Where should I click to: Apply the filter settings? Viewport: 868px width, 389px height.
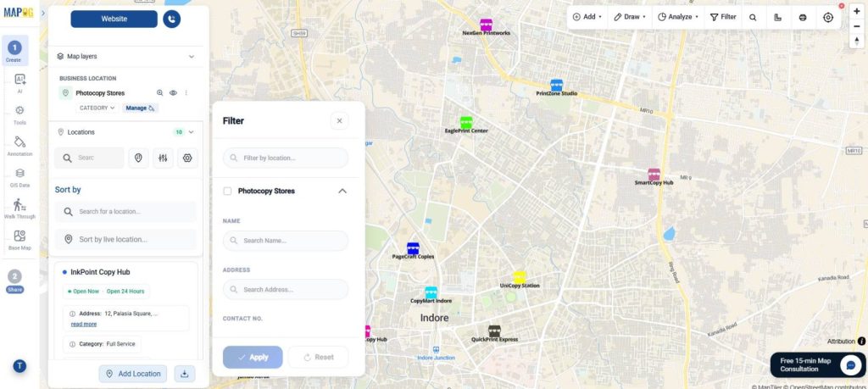253,358
